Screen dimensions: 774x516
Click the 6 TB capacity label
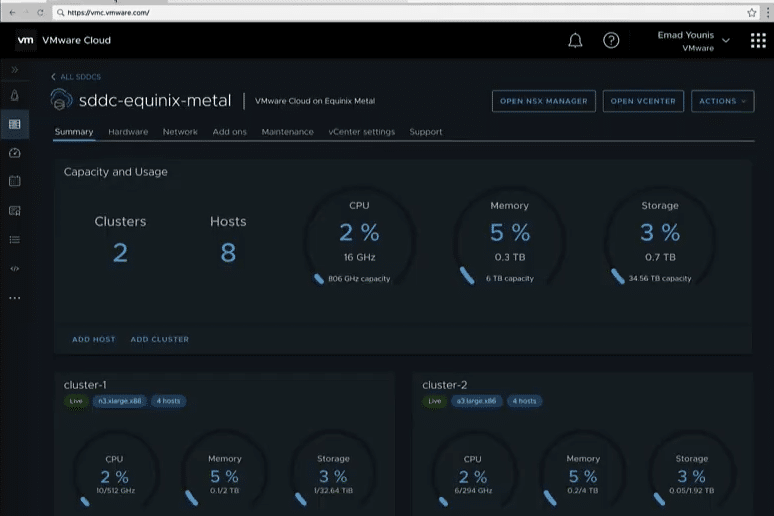509,279
